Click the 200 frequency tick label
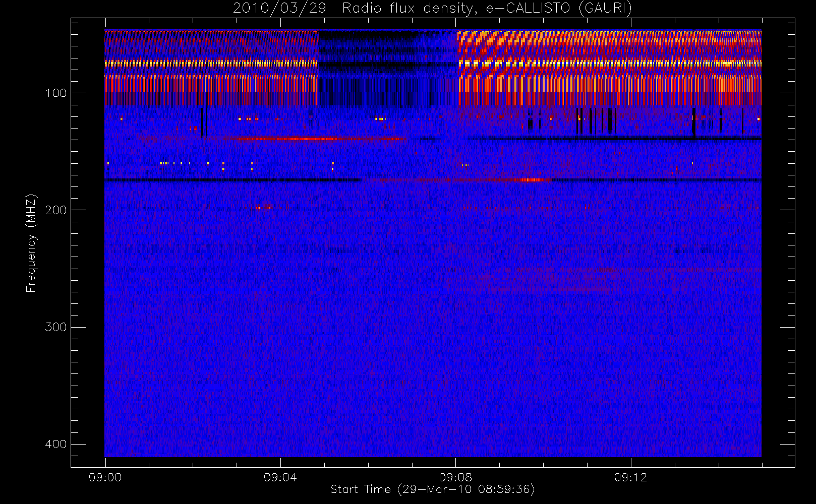816x504 pixels. click(x=55, y=210)
